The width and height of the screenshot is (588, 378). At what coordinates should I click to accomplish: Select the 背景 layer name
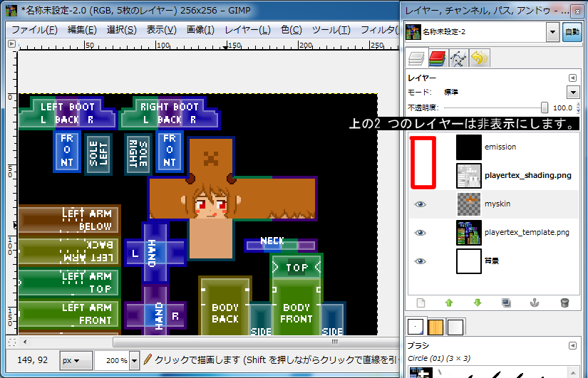(492, 261)
